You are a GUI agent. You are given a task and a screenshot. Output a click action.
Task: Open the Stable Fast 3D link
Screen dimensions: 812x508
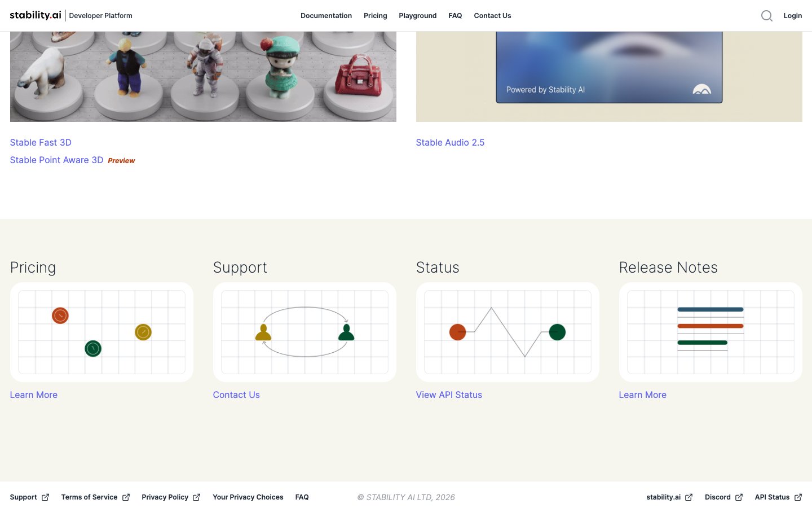(x=41, y=143)
